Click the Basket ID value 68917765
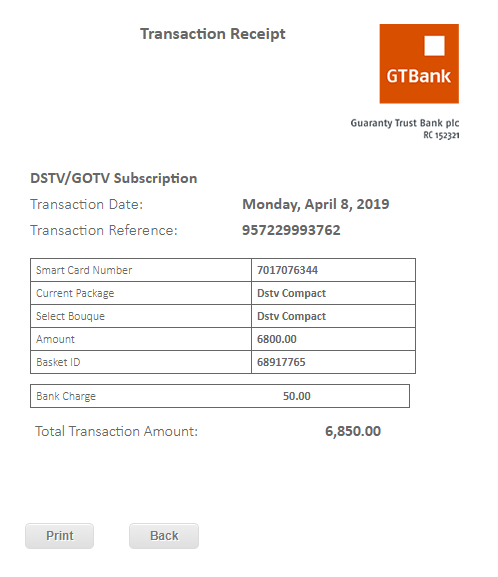 (x=281, y=362)
